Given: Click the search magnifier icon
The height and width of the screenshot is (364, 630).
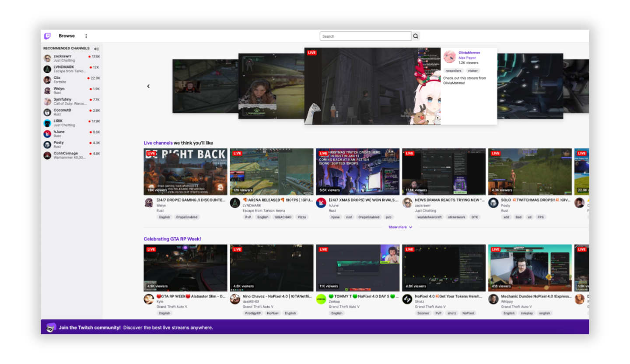Looking at the screenshot, I should point(415,36).
